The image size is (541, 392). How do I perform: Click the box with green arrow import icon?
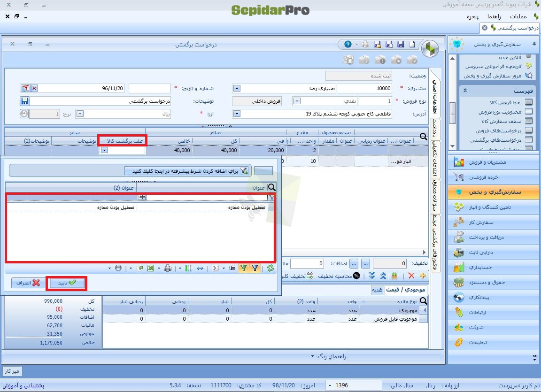394,276
